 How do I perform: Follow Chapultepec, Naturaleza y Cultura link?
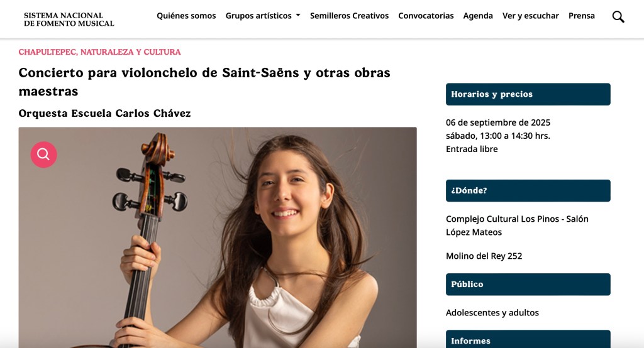[99, 52]
